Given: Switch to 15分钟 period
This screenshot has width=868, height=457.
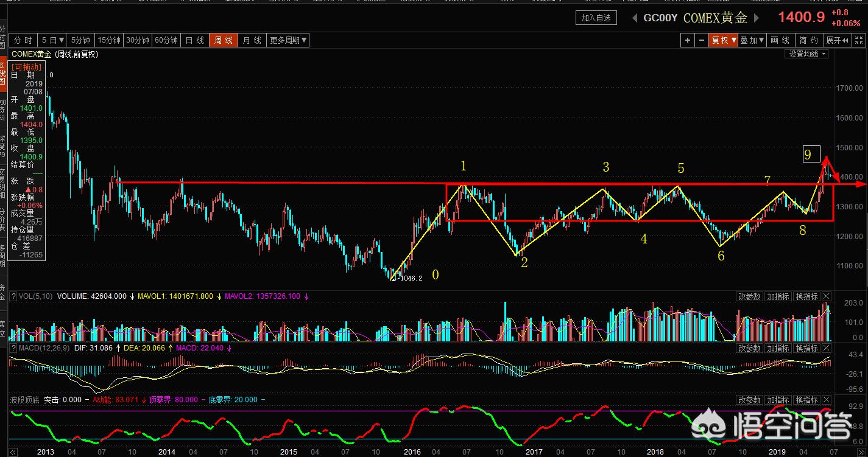Looking at the screenshot, I should click(109, 40).
